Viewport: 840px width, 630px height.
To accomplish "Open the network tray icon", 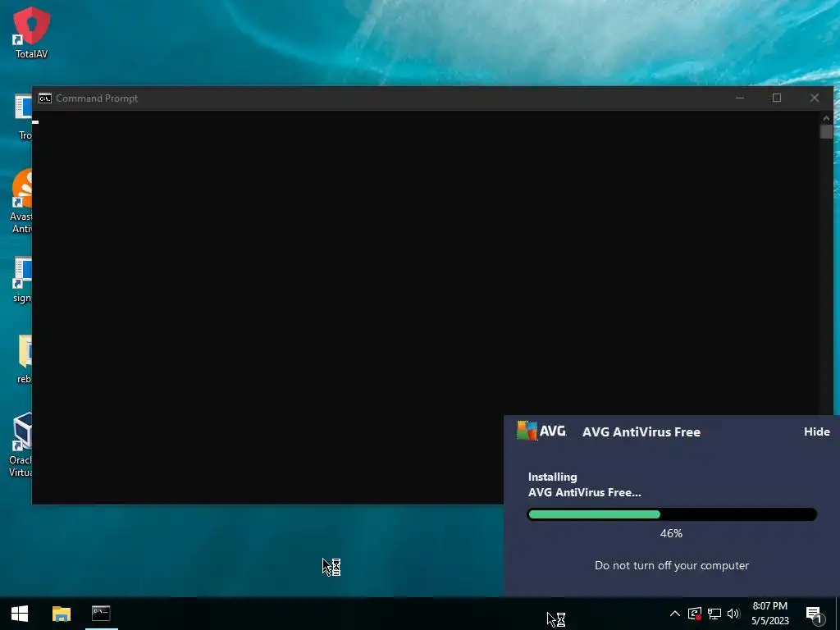I will click(714, 614).
